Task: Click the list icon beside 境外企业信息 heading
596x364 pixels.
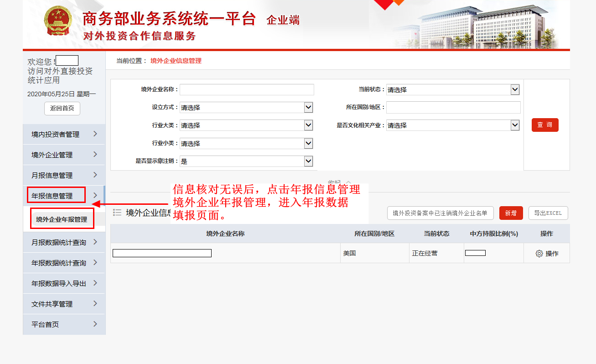Action: click(x=117, y=213)
